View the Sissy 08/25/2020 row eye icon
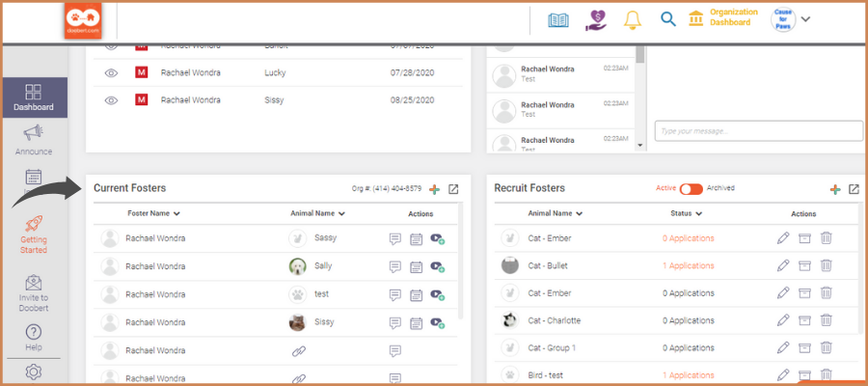 click(111, 100)
